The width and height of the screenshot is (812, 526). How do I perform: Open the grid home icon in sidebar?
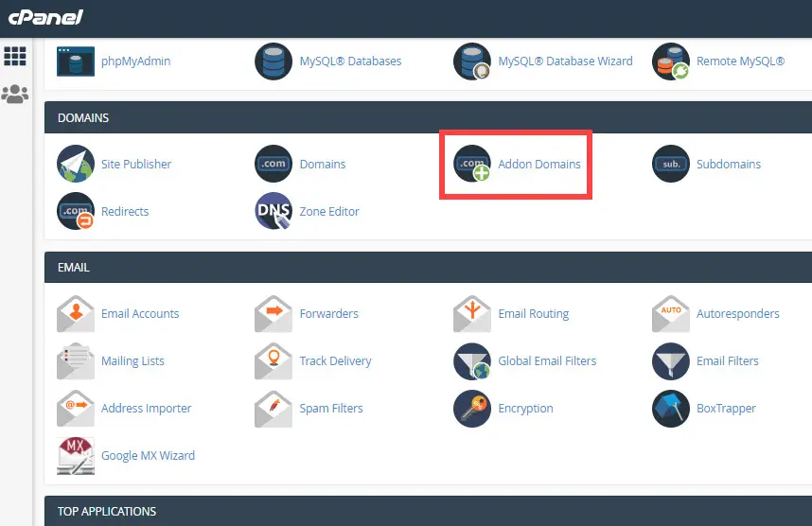[x=15, y=56]
